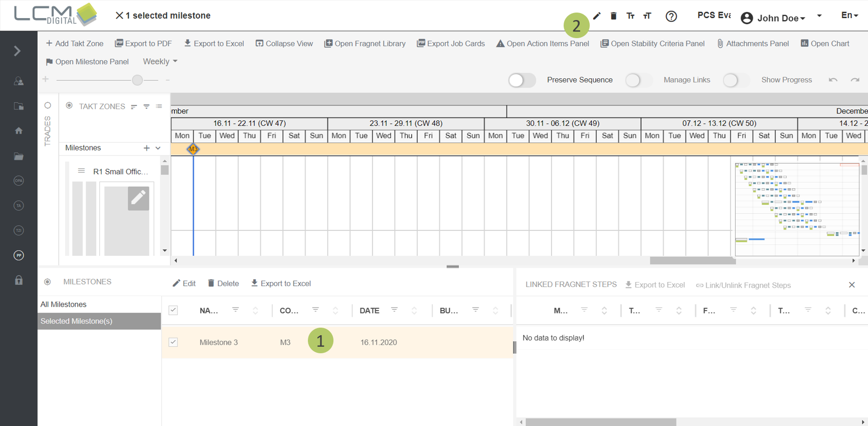
Task: Click the redo arrow icon
Action: pyautogui.click(x=855, y=80)
